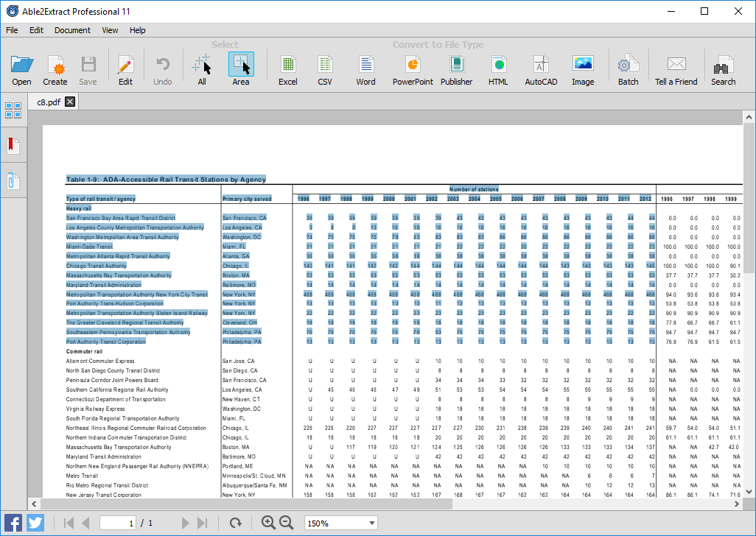Image resolution: width=756 pixels, height=536 pixels.
Task: Convert selection to AutoCAD
Action: [x=541, y=70]
